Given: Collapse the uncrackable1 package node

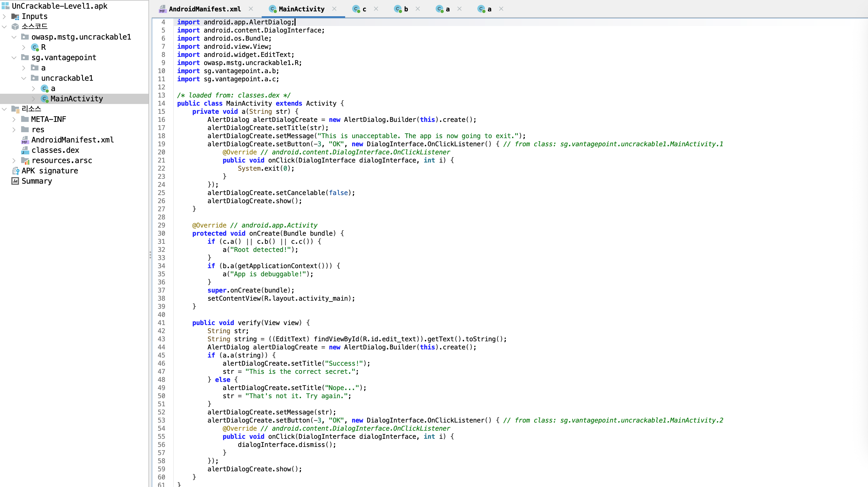Looking at the screenshot, I should point(24,78).
